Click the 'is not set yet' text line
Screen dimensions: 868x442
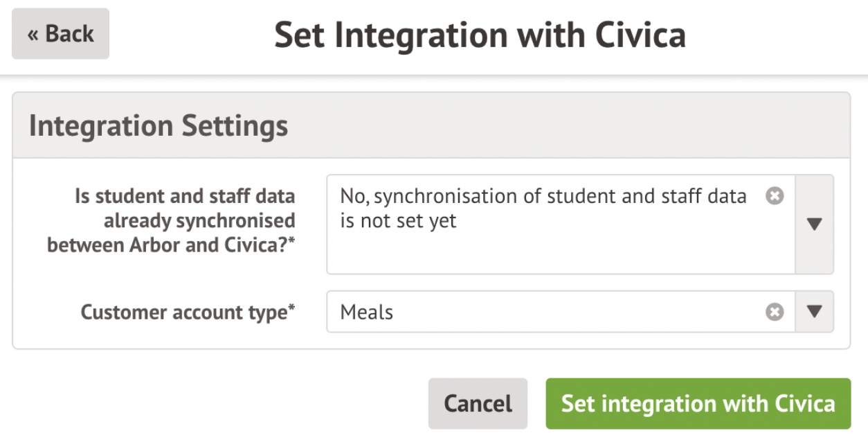[x=398, y=222]
